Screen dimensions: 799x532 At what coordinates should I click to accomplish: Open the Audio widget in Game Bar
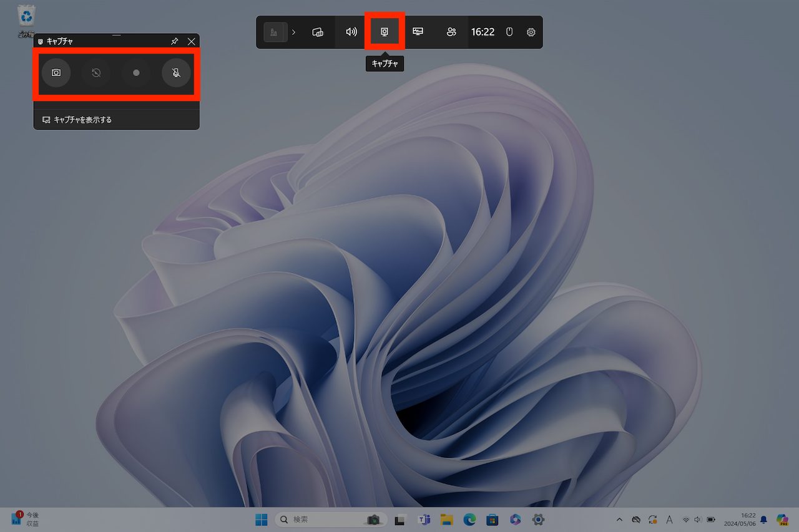pyautogui.click(x=351, y=32)
